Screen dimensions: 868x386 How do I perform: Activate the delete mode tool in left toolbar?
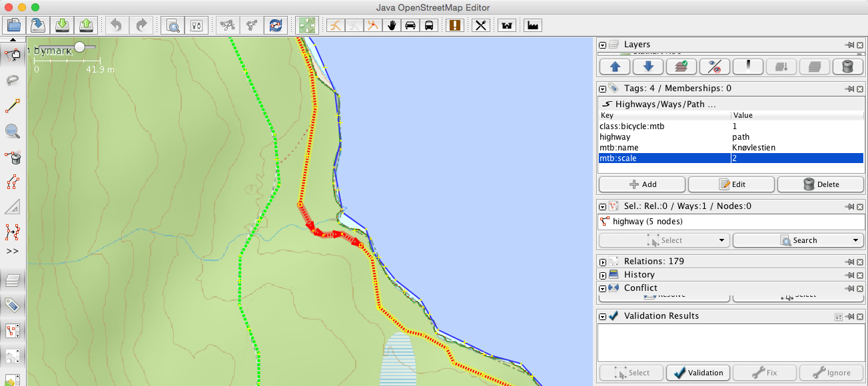click(13, 157)
